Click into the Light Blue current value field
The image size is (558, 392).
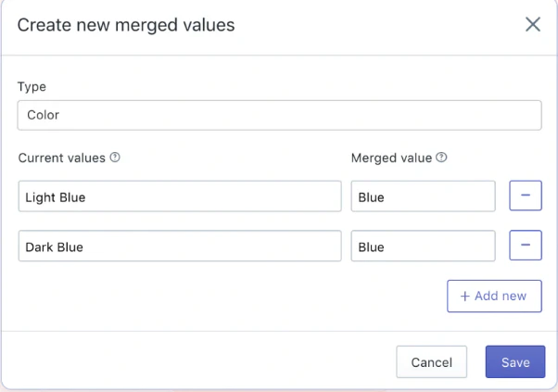179,196
